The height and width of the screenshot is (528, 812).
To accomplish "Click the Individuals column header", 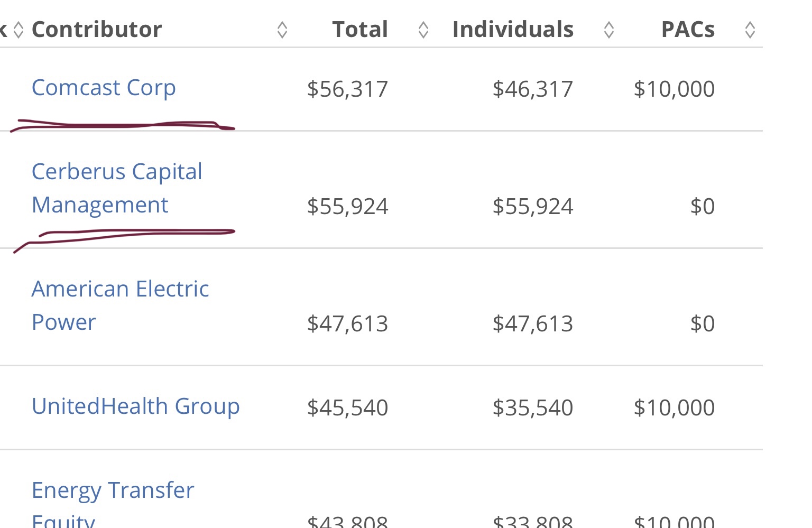I will 513,30.
